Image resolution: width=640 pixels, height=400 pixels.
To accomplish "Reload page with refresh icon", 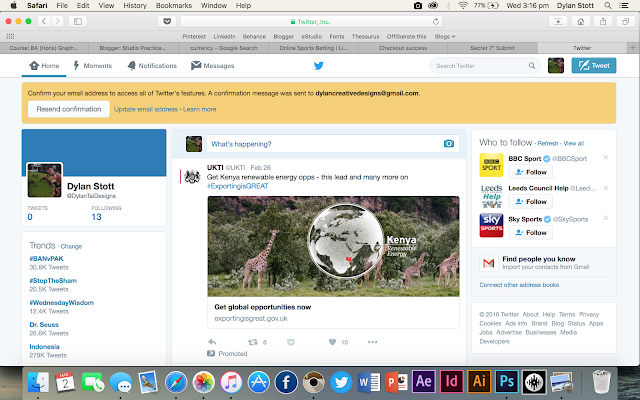I will pos(436,22).
